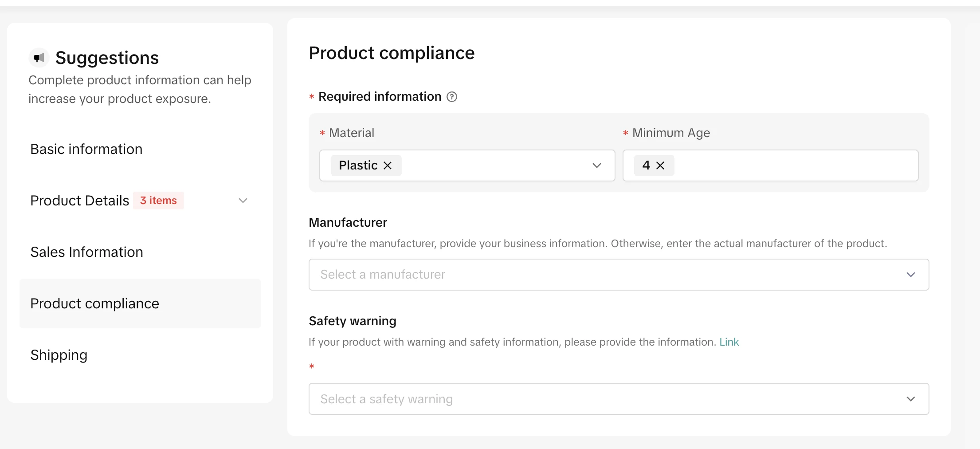The image size is (980, 449).
Task: Select Product compliance in the sidebar
Action: click(x=95, y=303)
